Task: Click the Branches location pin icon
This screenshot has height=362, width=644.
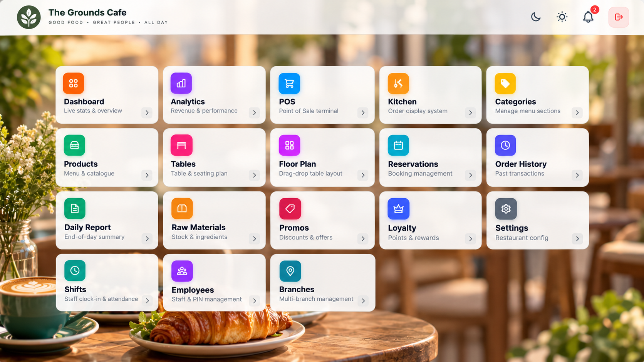Action: (290, 271)
